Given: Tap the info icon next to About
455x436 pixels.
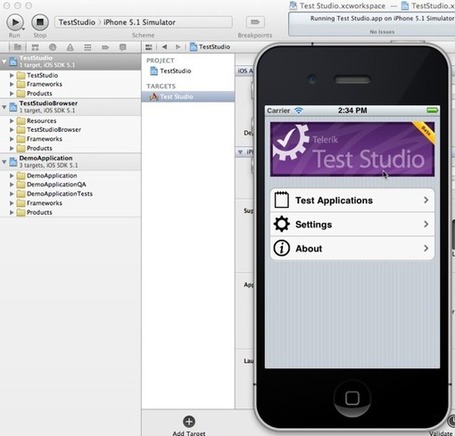Looking at the screenshot, I should (x=282, y=248).
